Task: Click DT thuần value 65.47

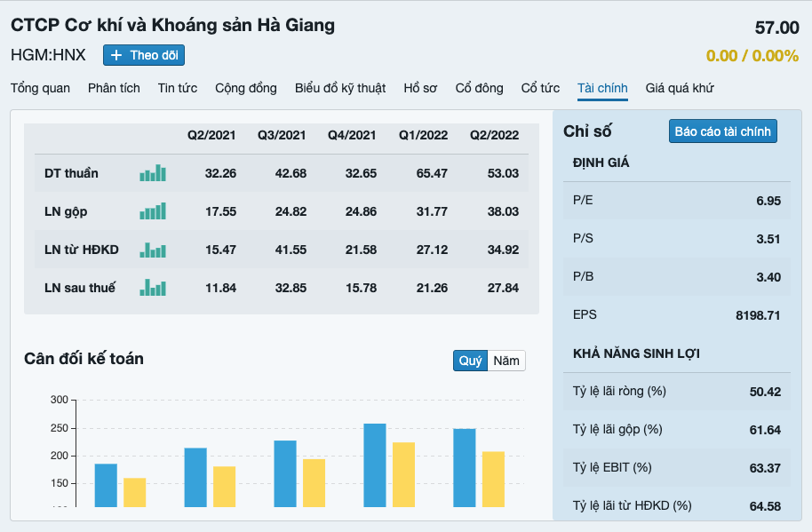Action: pos(432,173)
